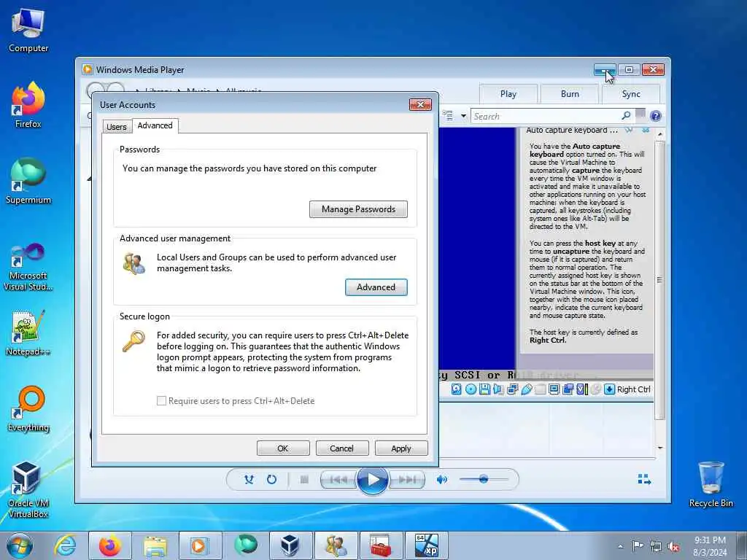Switch to the Users tab
Image resolution: width=747 pixels, height=560 pixels.
point(116,127)
